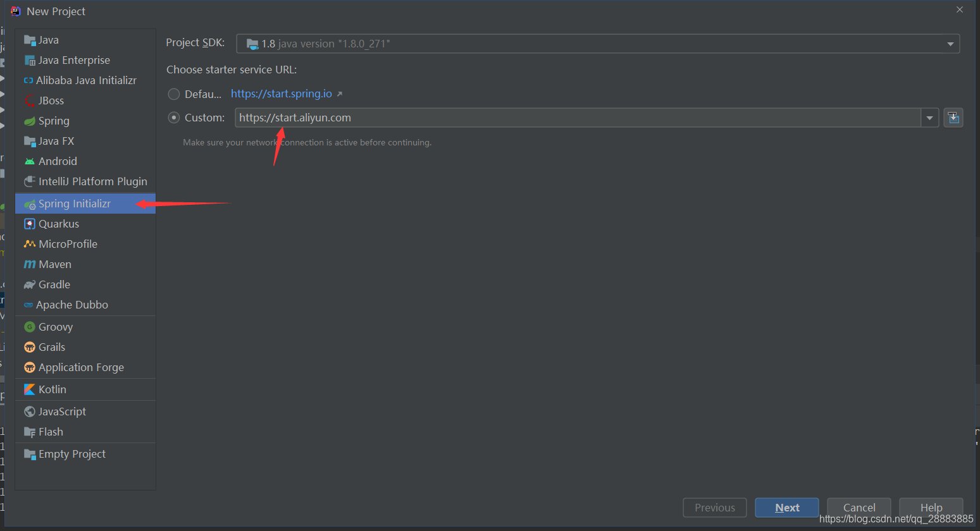The width and height of the screenshot is (980, 531).
Task: Click the IntelliJ logo in title bar
Action: click(x=16, y=11)
